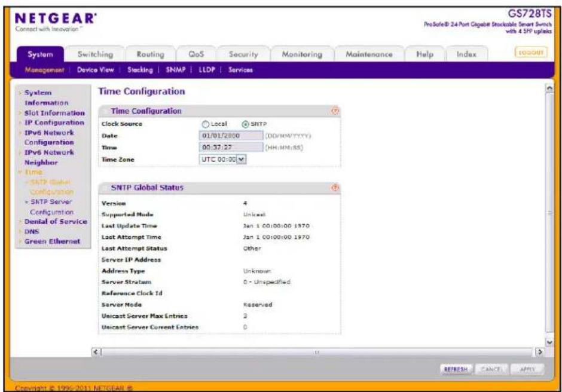The width and height of the screenshot is (562, 392).
Task: Click the Time input field
Action: click(231, 148)
